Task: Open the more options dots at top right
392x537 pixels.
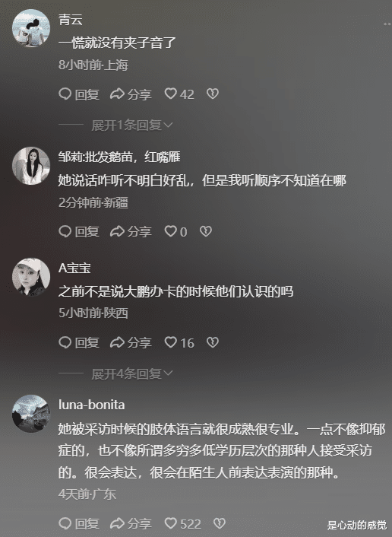Action: [387, 24]
